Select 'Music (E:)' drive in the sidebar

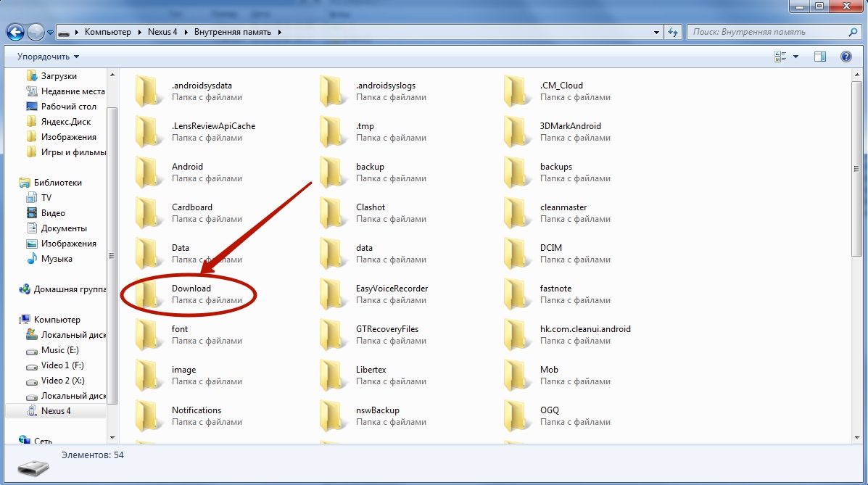(x=59, y=350)
